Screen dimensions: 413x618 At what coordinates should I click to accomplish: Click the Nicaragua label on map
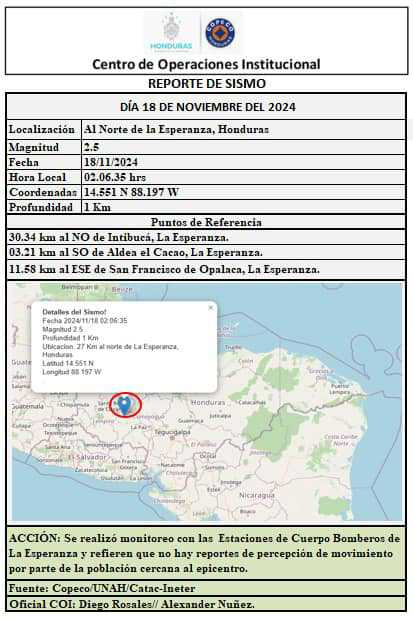tap(257, 495)
